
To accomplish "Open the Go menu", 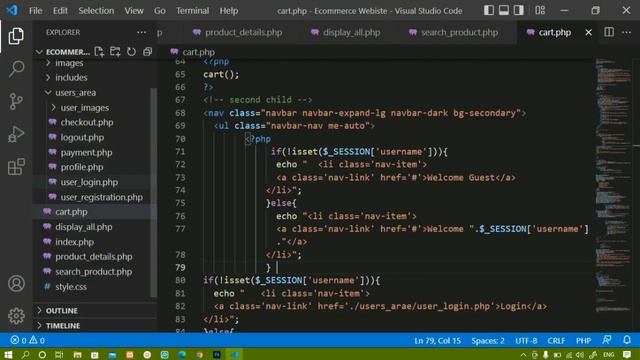I will pos(160,11).
